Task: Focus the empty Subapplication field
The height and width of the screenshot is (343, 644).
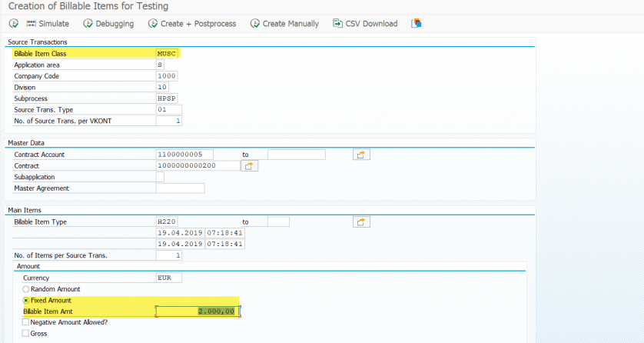Action: coord(160,177)
